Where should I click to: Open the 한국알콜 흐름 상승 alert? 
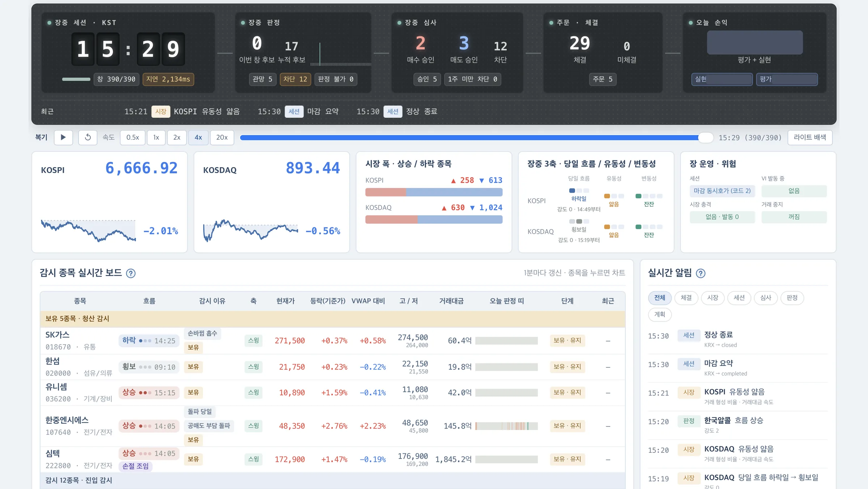738,425
